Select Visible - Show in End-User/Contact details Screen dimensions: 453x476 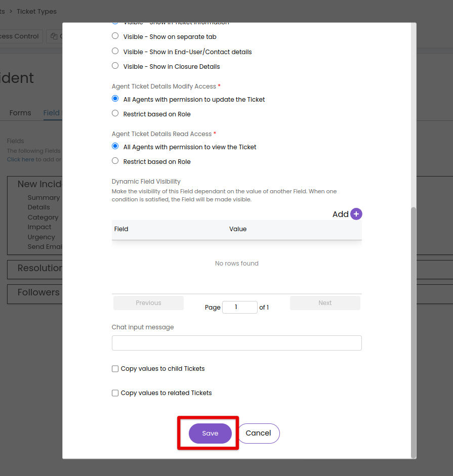click(115, 52)
